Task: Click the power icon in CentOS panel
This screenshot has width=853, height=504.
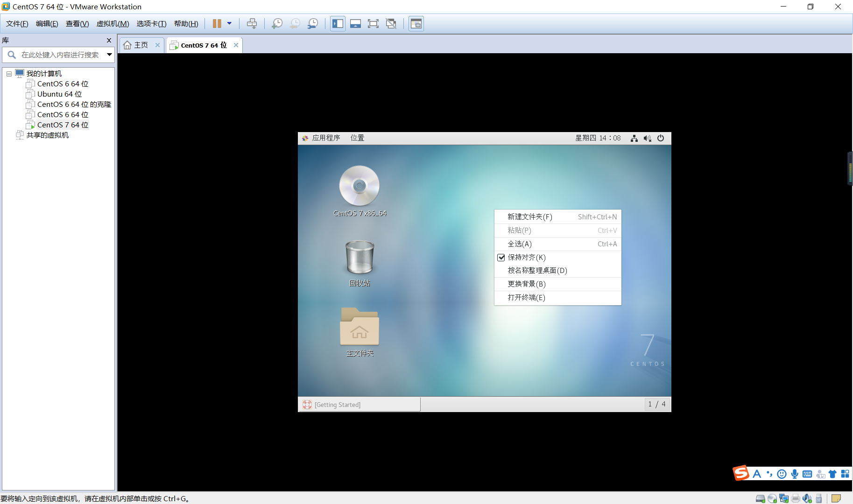Action: tap(661, 138)
